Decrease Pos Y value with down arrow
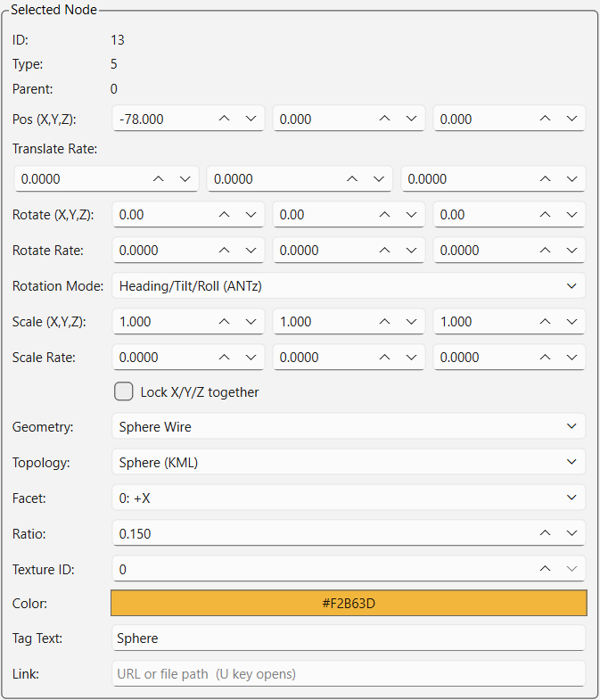 411,119
